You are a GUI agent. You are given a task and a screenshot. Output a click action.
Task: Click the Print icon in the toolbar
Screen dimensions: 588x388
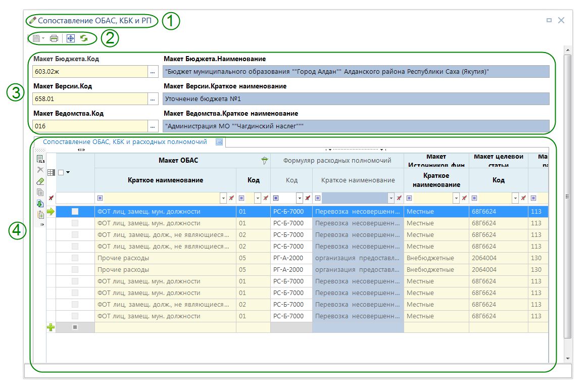54,38
